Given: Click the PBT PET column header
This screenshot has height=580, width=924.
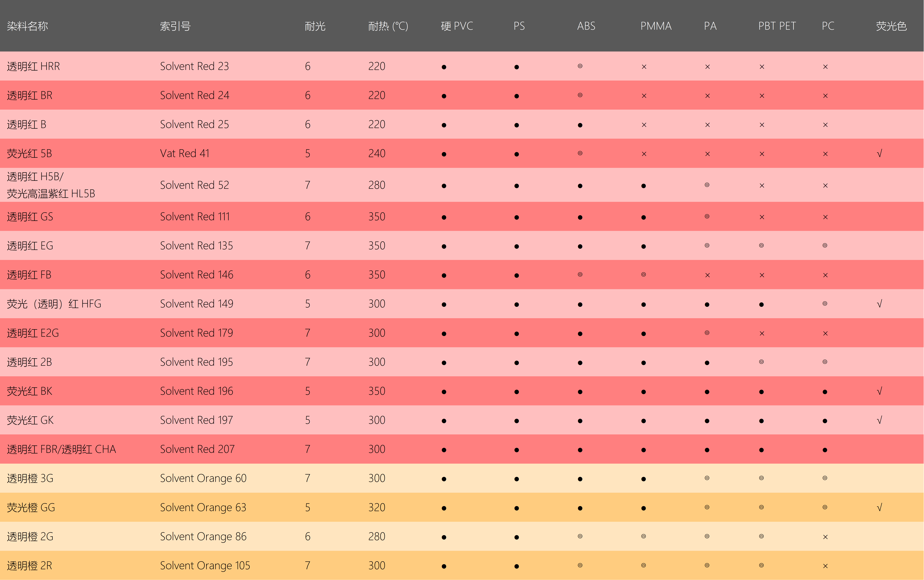Looking at the screenshot, I should coord(777,26).
